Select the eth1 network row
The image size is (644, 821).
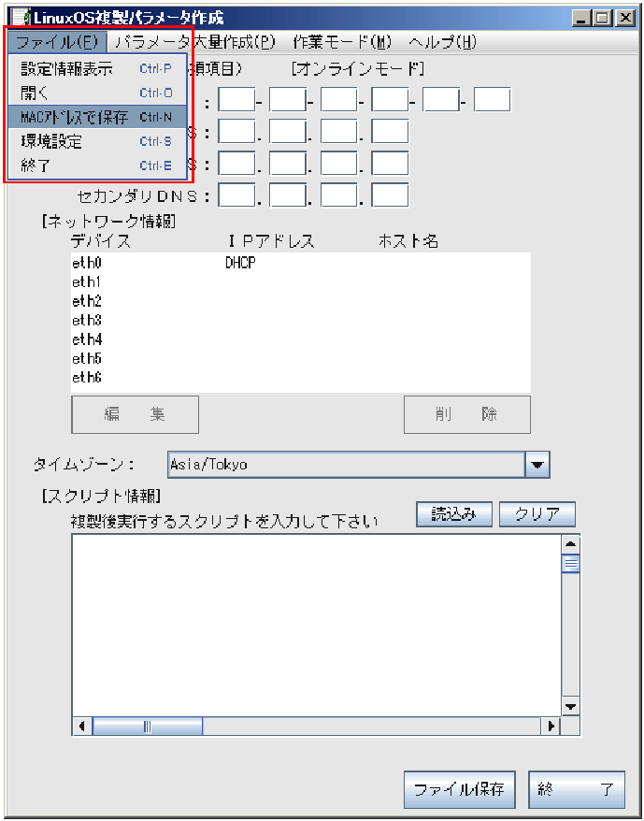(301, 282)
